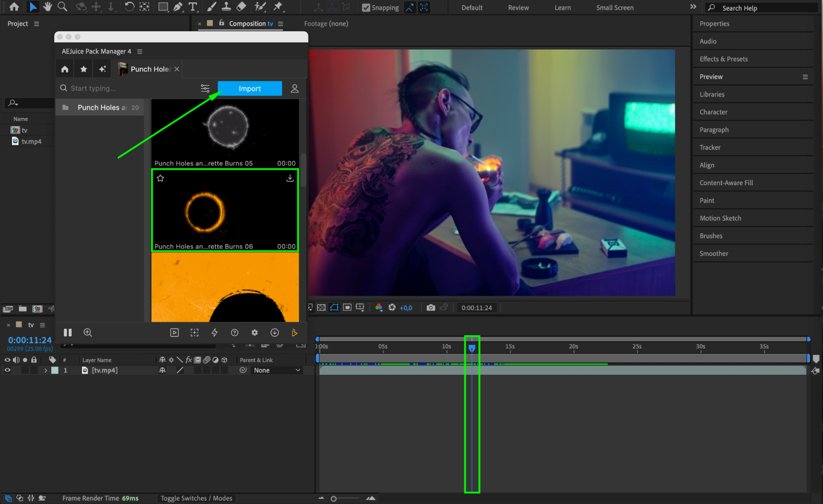Click download icon on Burns 06
Image resolution: width=823 pixels, height=504 pixels.
290,178
